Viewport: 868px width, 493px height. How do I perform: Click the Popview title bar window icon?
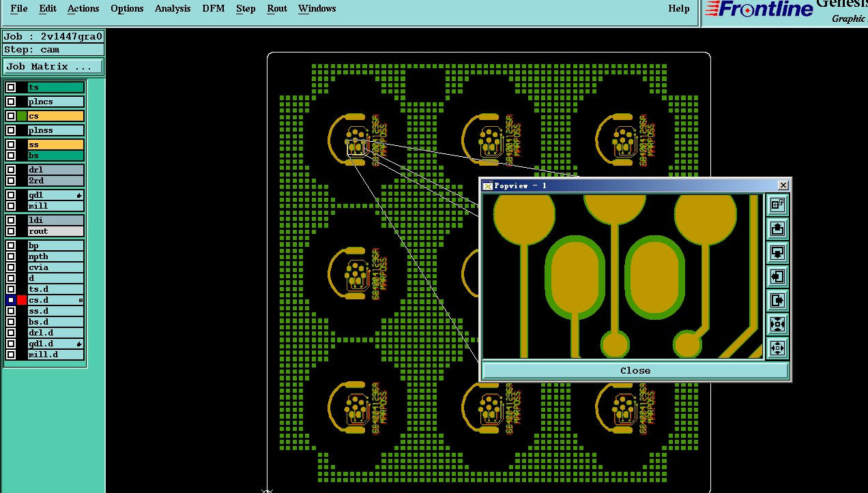tap(487, 185)
